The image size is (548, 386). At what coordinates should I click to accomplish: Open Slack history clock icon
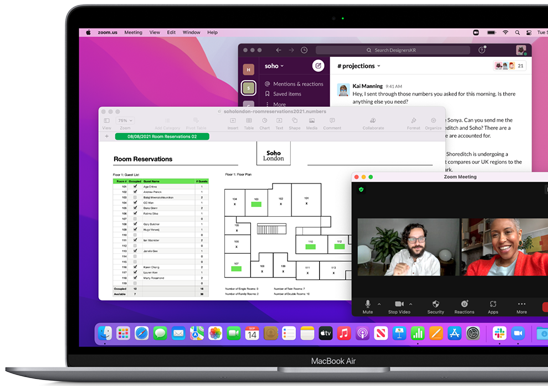(304, 50)
